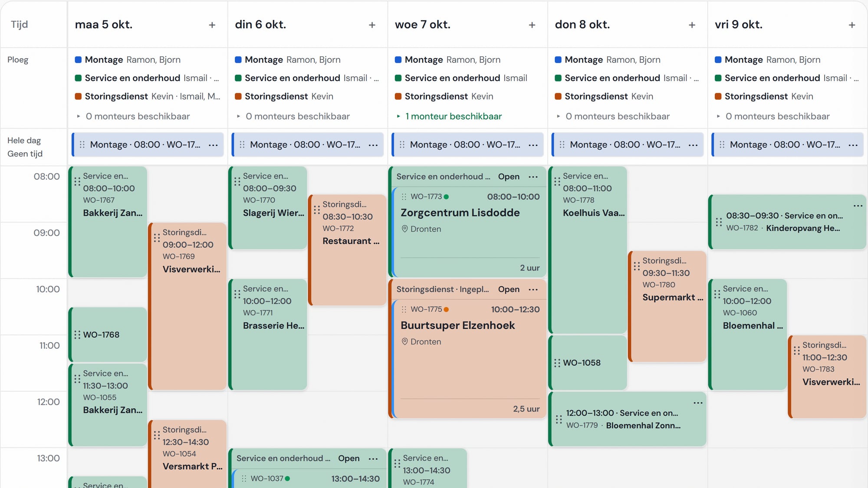Expand Thursday's 0 monteurs beschikbaar

tap(613, 116)
